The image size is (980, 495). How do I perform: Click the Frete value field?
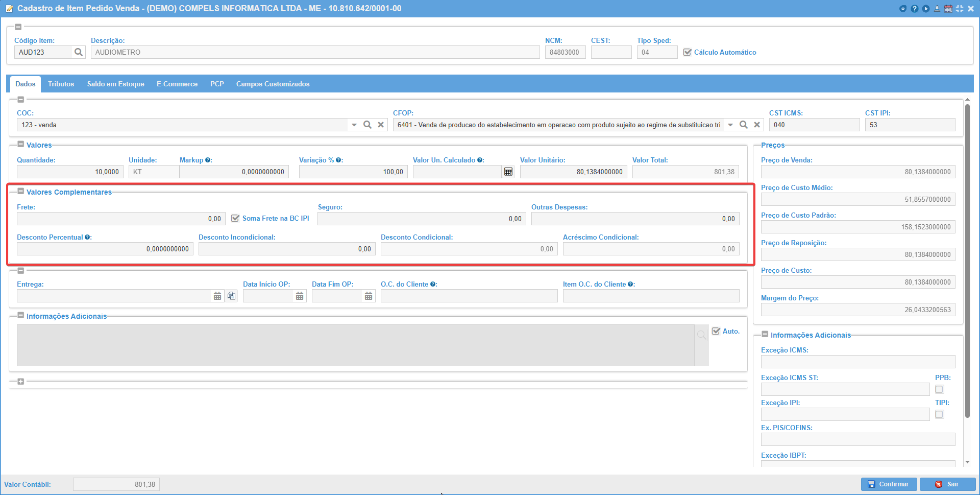coord(121,219)
